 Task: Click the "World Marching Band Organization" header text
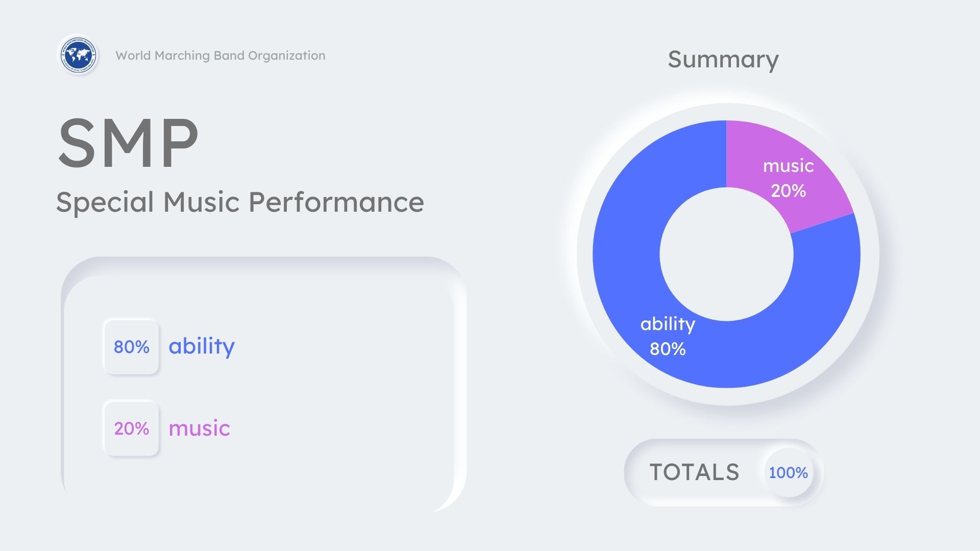(x=220, y=56)
